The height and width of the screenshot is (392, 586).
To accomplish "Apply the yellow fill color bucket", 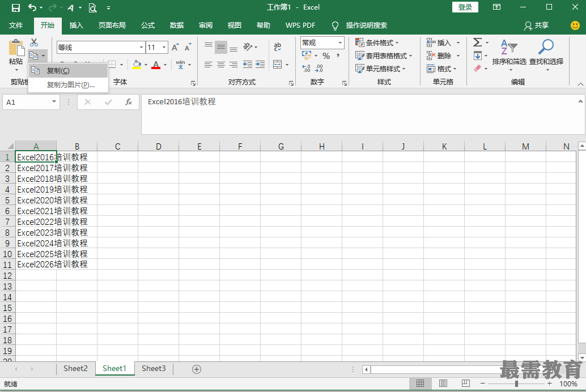I will click(137, 65).
